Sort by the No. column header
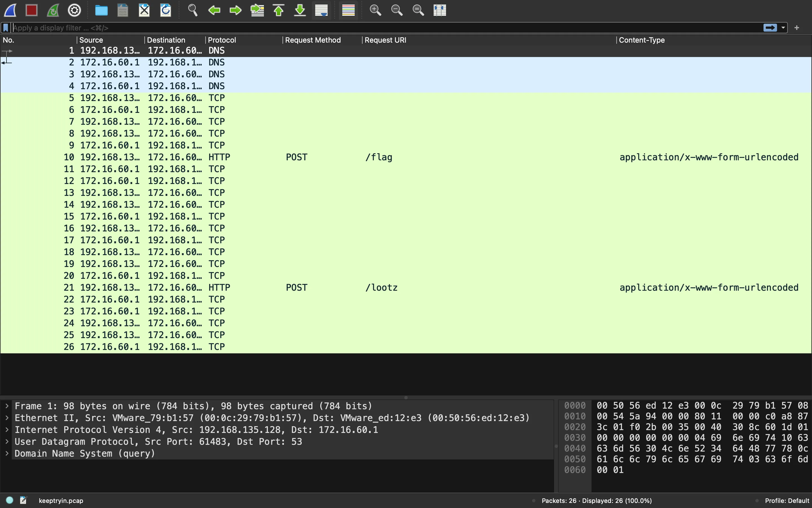This screenshot has height=508, width=812. point(39,40)
